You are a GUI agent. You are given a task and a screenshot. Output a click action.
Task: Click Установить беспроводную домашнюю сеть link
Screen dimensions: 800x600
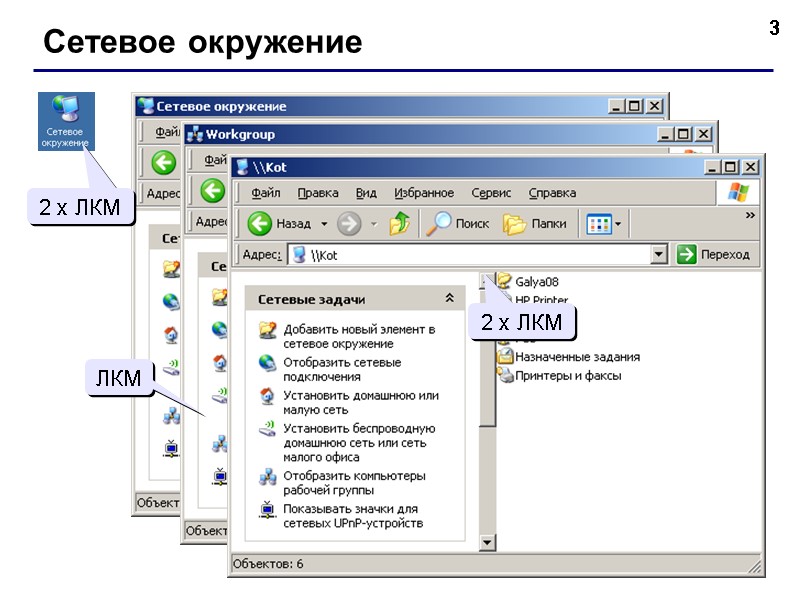tap(359, 442)
